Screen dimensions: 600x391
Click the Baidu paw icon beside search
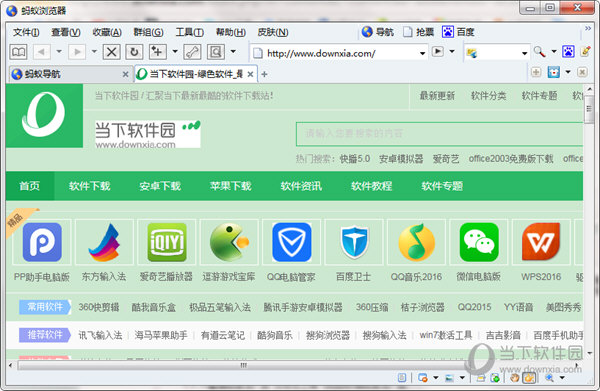(x=568, y=51)
